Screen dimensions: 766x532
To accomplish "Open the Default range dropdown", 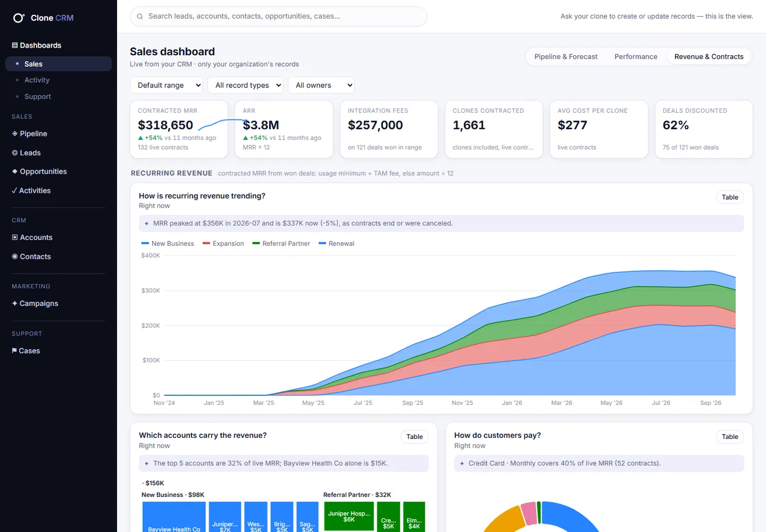I will click(166, 85).
